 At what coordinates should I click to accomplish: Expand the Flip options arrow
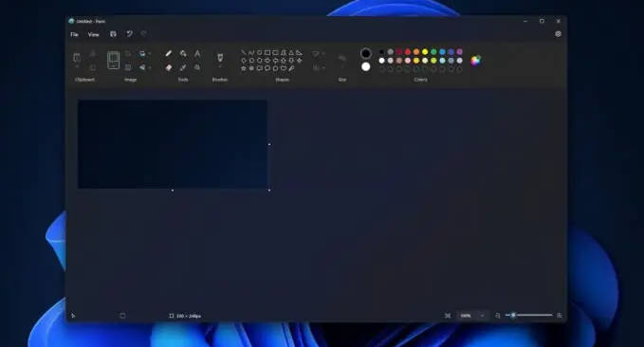(x=150, y=67)
